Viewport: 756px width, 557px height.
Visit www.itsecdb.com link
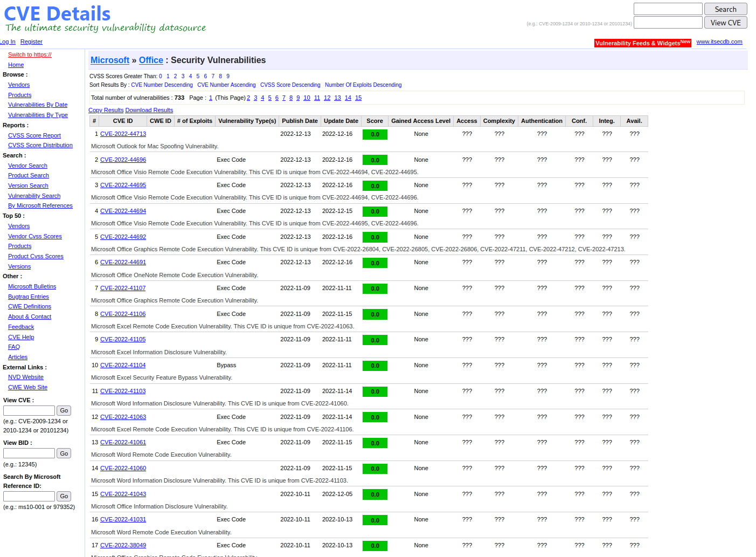tap(719, 42)
